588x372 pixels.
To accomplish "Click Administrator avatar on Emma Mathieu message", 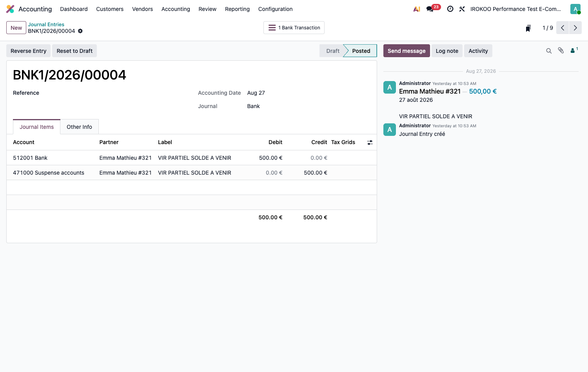I will [390, 87].
